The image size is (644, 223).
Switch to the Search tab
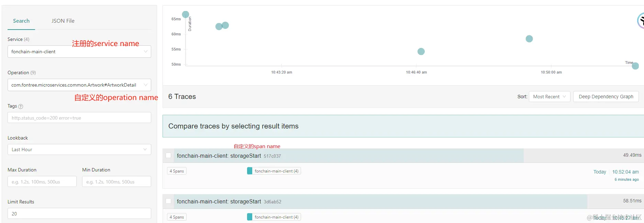point(21,21)
